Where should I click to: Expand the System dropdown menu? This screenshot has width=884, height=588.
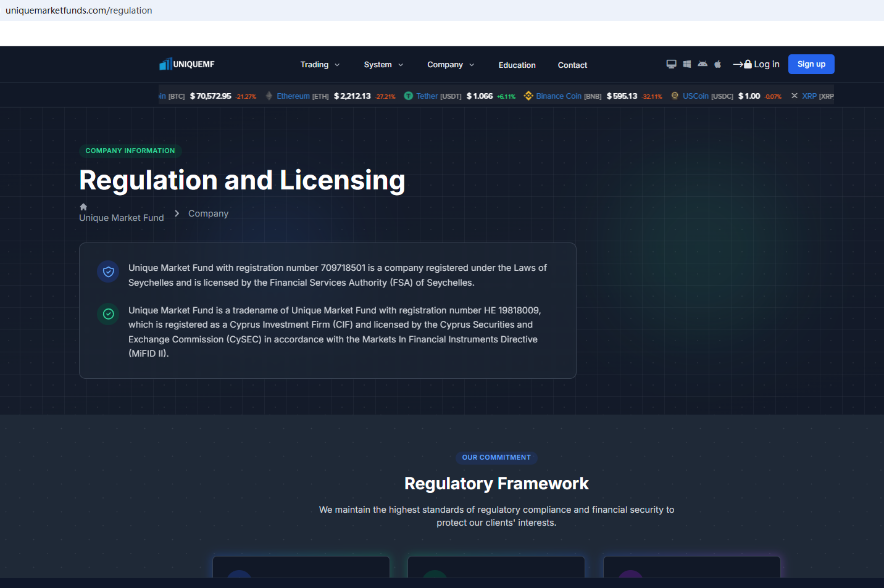point(383,65)
